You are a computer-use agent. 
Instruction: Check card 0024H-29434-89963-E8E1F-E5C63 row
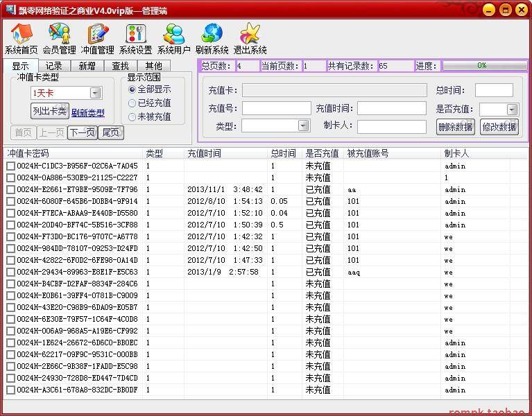pyautogui.click(x=11, y=272)
